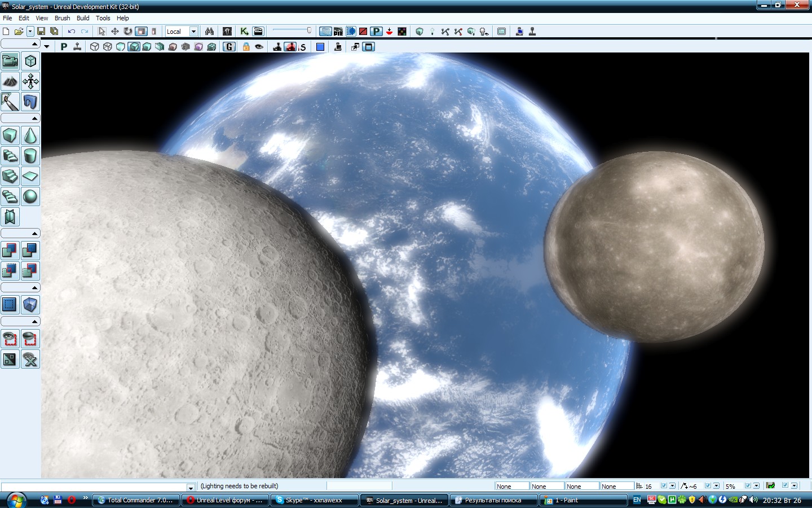Image resolution: width=812 pixels, height=508 pixels.
Task: Activate the rotation widget
Action: [x=128, y=32]
